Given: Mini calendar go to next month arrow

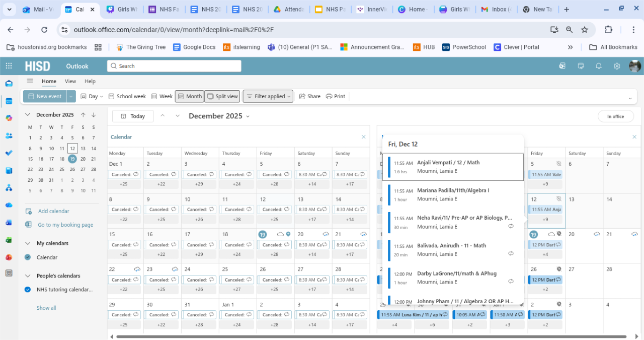Looking at the screenshot, I should [94, 115].
